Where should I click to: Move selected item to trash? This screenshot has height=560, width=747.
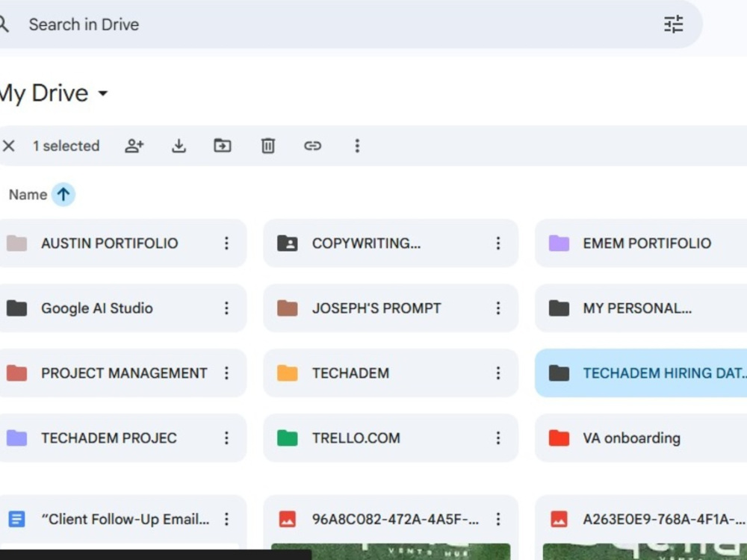pyautogui.click(x=267, y=146)
